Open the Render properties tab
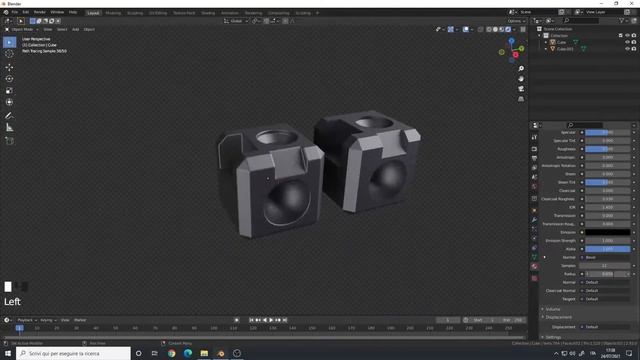Viewport: 640px width, 360px height. pyautogui.click(x=534, y=149)
